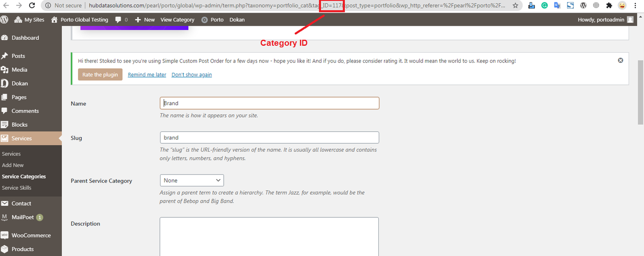The height and width of the screenshot is (256, 644).
Task: Click the Not secure site info icon
Action: coord(48,6)
